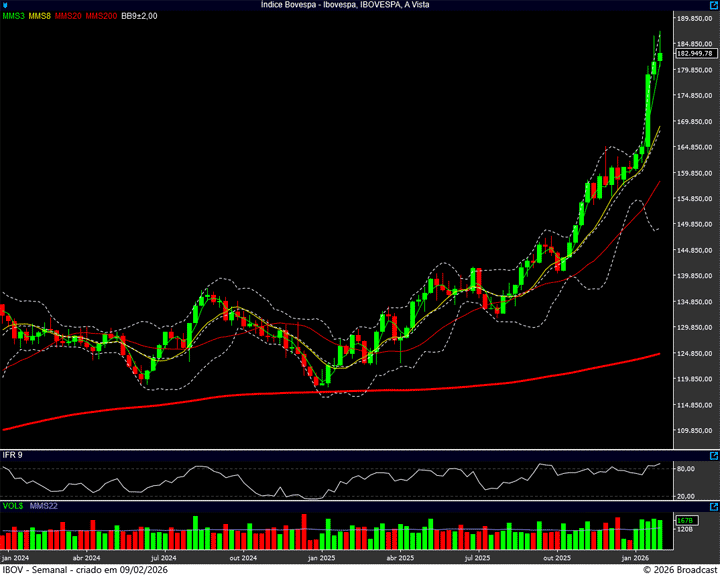
Task: Pop out the VOL$ volume panel
Action: coord(713,508)
